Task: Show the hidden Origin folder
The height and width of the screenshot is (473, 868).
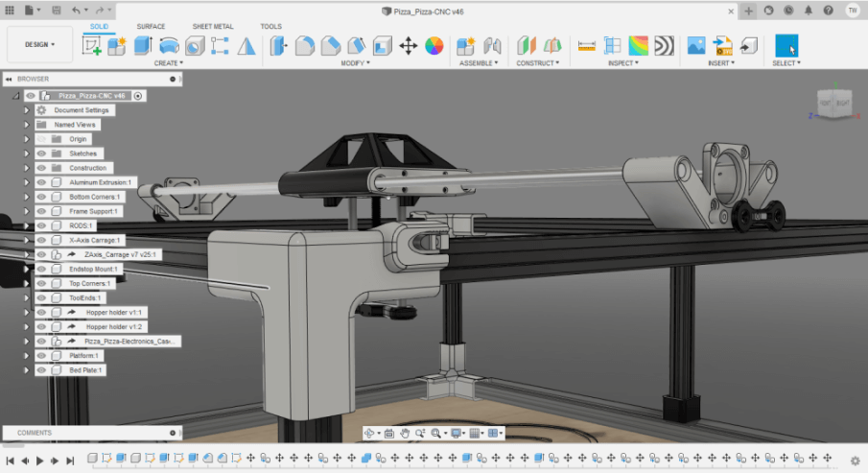Action: pos(41,139)
